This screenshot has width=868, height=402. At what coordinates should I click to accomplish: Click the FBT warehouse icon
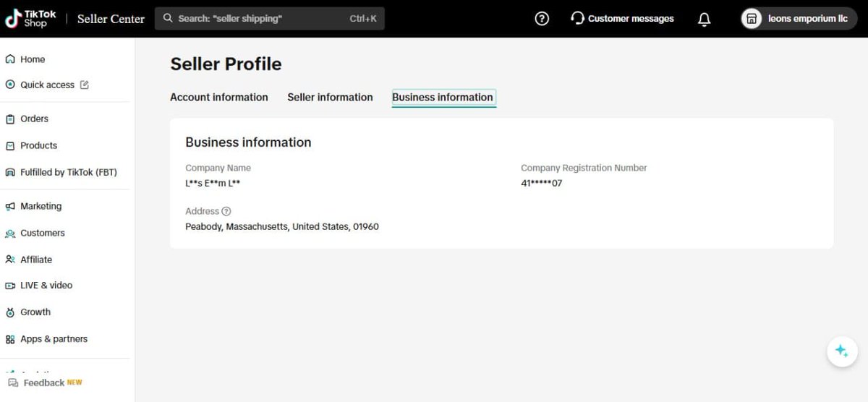tap(10, 172)
